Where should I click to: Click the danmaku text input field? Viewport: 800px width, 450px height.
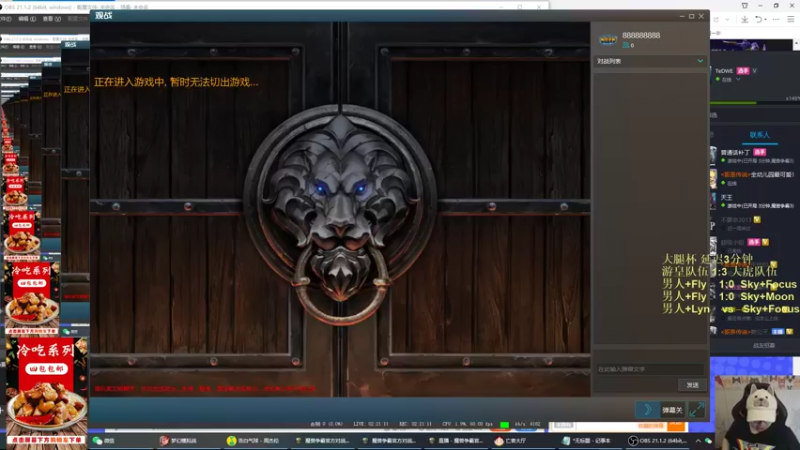pos(649,369)
